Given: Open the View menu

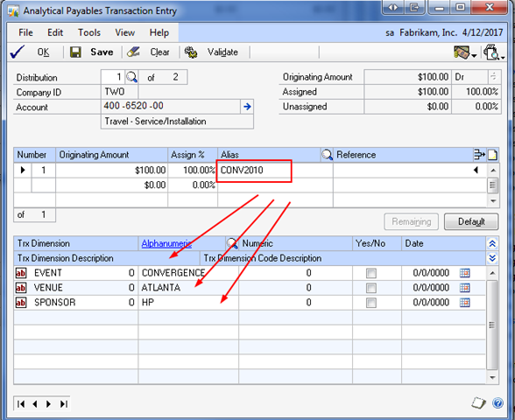Looking at the screenshot, I should (x=124, y=32).
